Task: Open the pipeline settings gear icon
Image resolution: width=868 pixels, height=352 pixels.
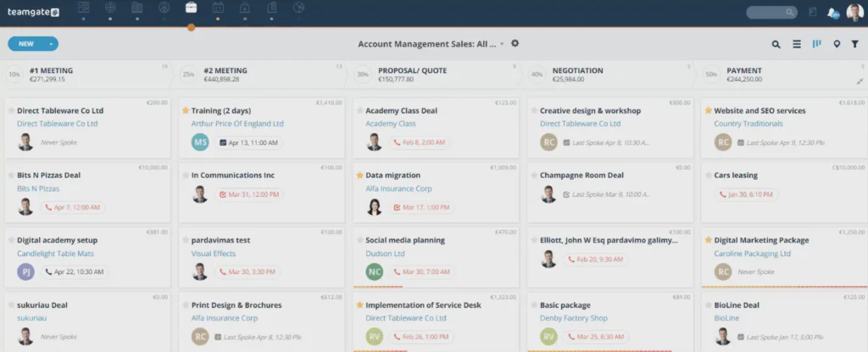Action: tap(515, 43)
